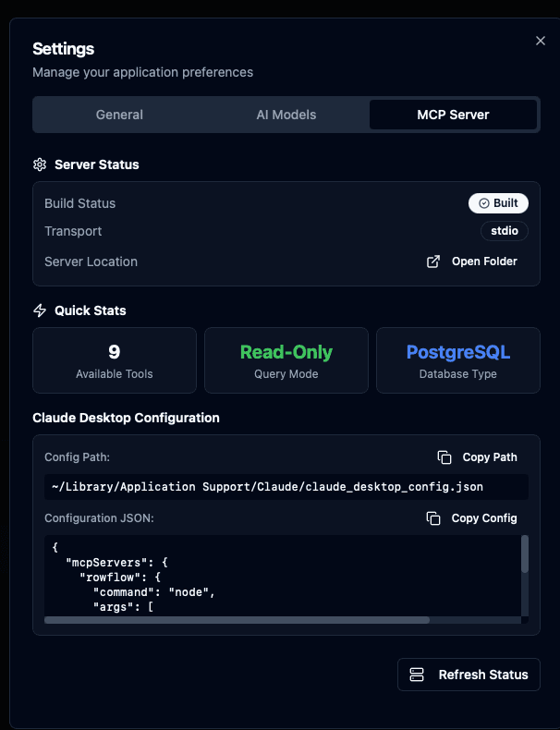
Task: Click the Open Folder external link icon
Action: 432,262
